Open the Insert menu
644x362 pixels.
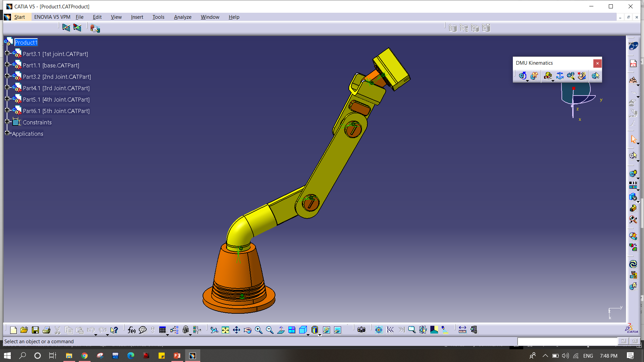[x=137, y=17]
